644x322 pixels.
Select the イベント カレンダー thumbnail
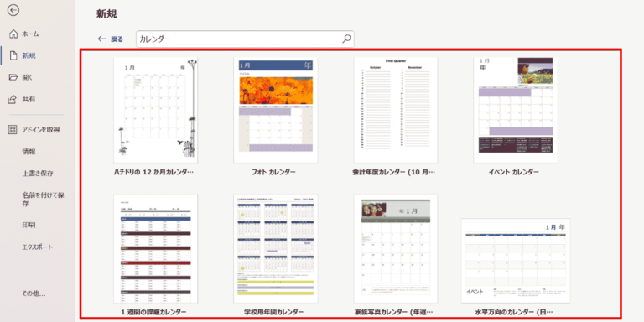(x=516, y=110)
